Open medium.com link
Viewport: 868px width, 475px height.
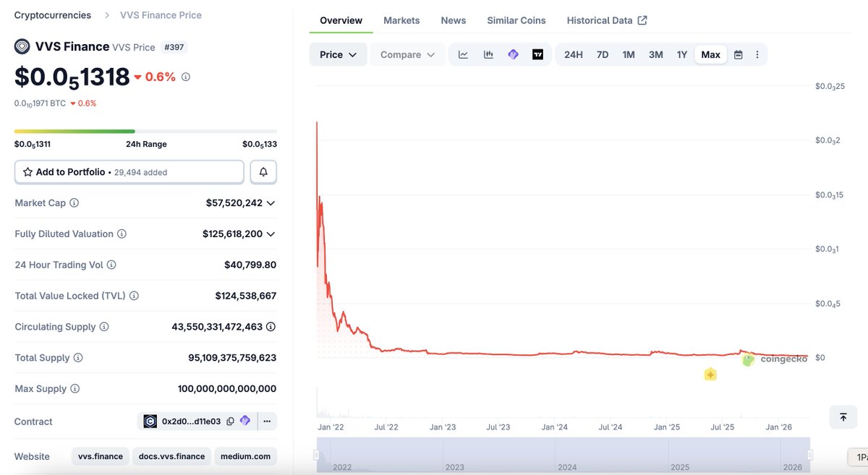click(x=246, y=456)
